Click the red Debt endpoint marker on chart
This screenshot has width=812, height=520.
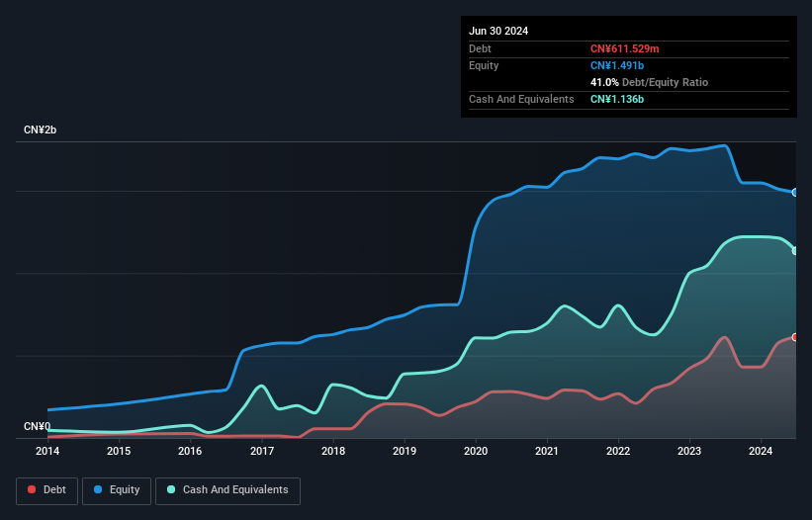click(x=794, y=337)
